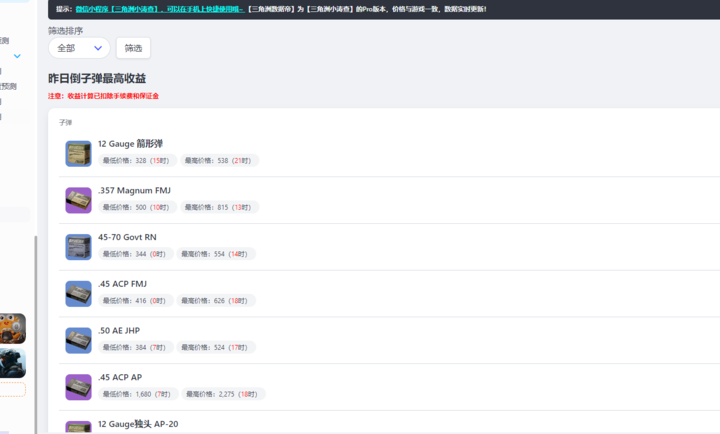Click the 12 Gauge 箭形弹 ammo icon
Screen dimensions: 720x434
78,153
